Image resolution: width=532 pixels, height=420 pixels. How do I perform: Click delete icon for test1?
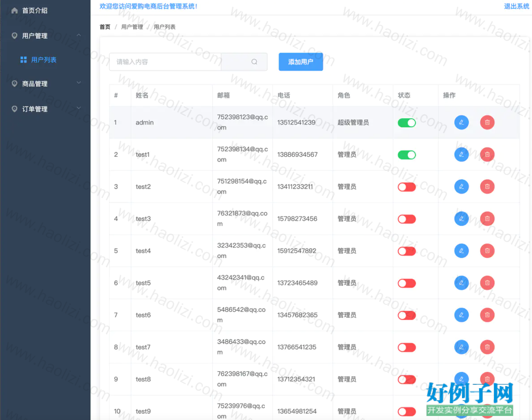pyautogui.click(x=487, y=154)
